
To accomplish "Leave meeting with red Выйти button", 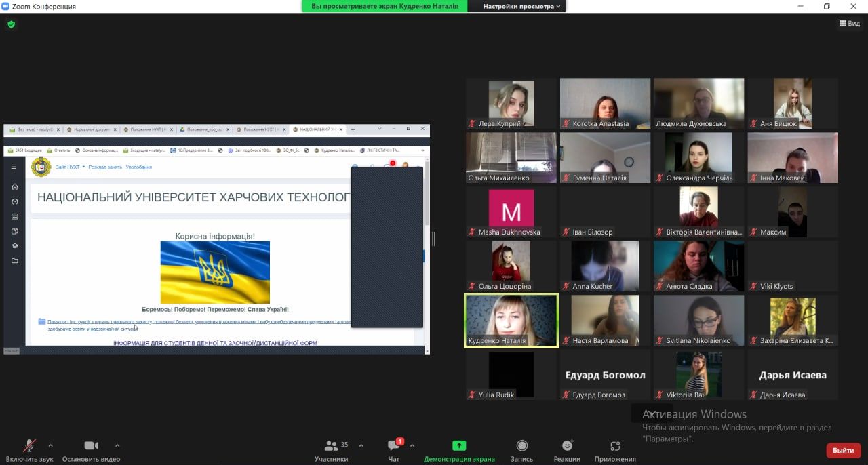I will 844,450.
